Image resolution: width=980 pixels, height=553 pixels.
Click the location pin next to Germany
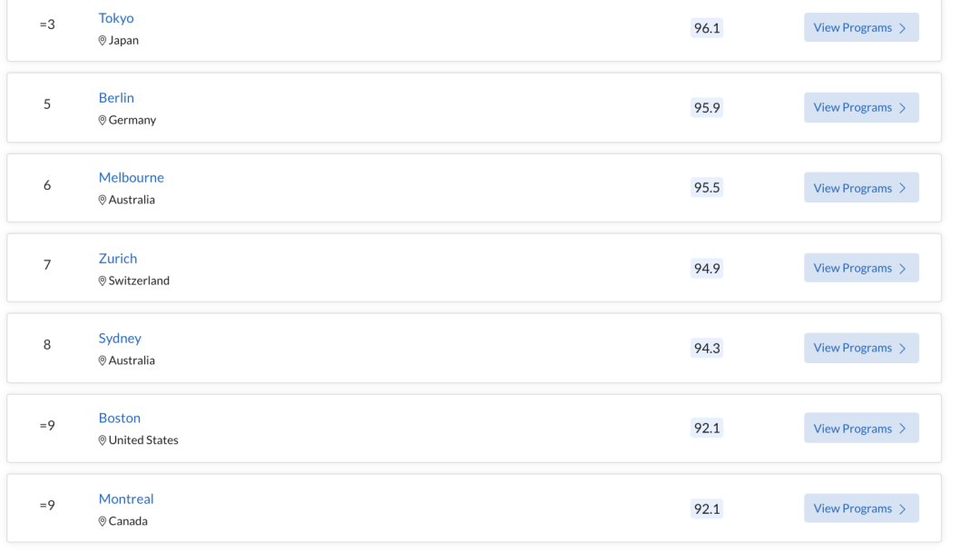[103, 120]
